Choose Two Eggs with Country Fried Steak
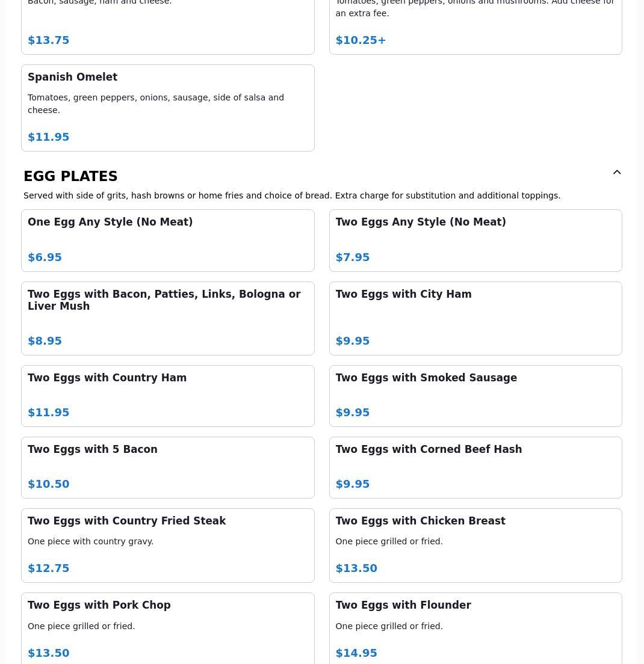 point(167,545)
